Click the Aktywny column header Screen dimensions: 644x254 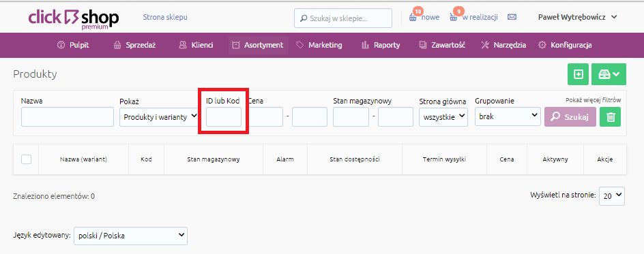coord(555,159)
